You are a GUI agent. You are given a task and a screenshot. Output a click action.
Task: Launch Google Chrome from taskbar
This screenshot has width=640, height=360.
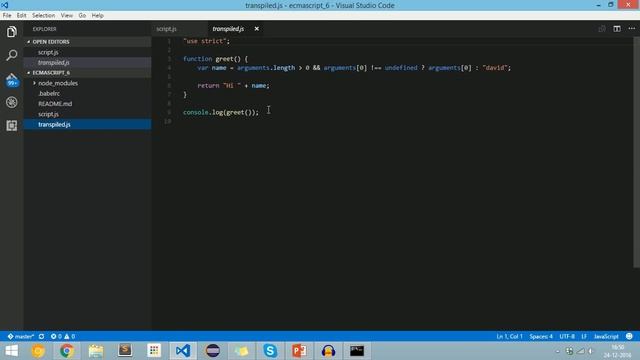(67, 351)
